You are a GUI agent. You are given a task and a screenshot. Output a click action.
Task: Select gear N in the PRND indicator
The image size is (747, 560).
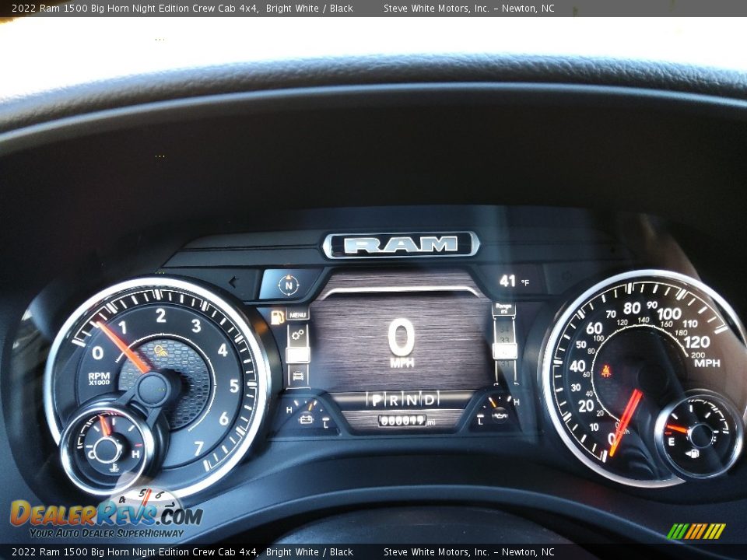click(x=411, y=400)
